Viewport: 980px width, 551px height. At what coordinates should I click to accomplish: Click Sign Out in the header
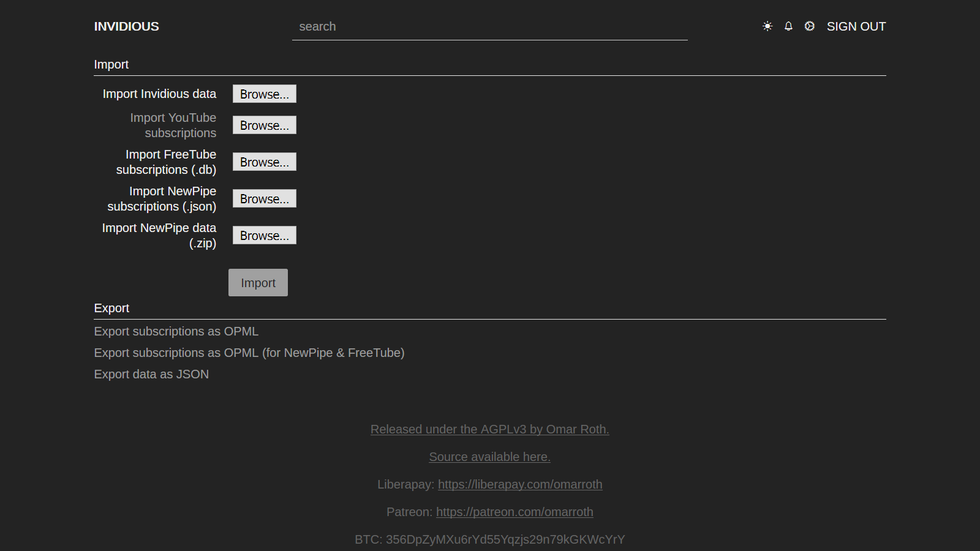[x=856, y=26]
